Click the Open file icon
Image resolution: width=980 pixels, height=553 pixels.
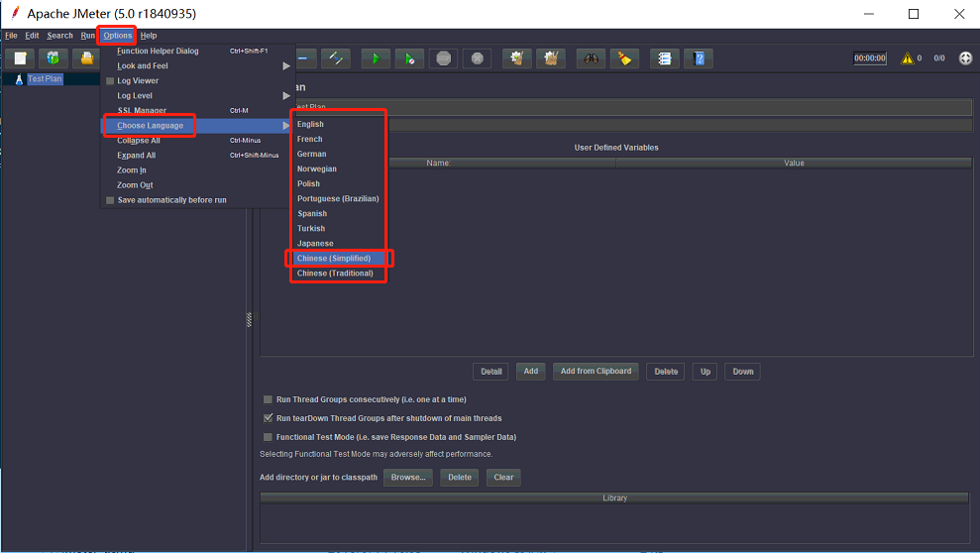(86, 58)
